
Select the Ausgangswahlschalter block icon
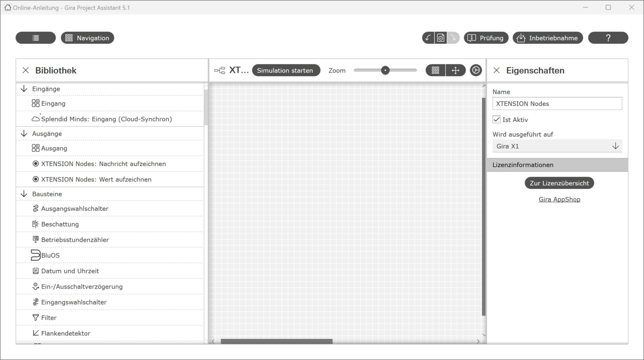coord(36,208)
